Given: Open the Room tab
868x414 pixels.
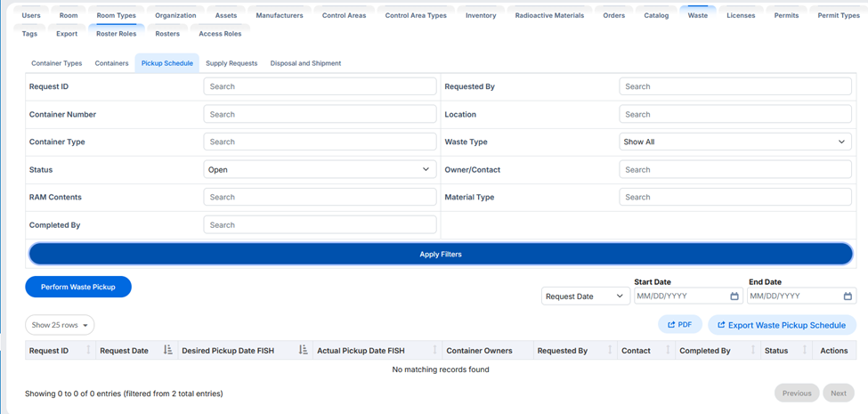Looking at the screenshot, I should pos(69,15).
